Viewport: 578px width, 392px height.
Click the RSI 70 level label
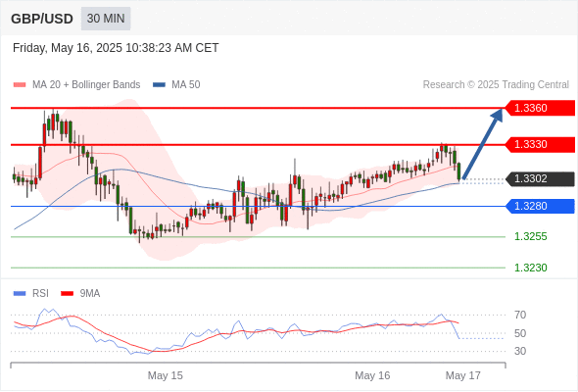click(x=520, y=315)
